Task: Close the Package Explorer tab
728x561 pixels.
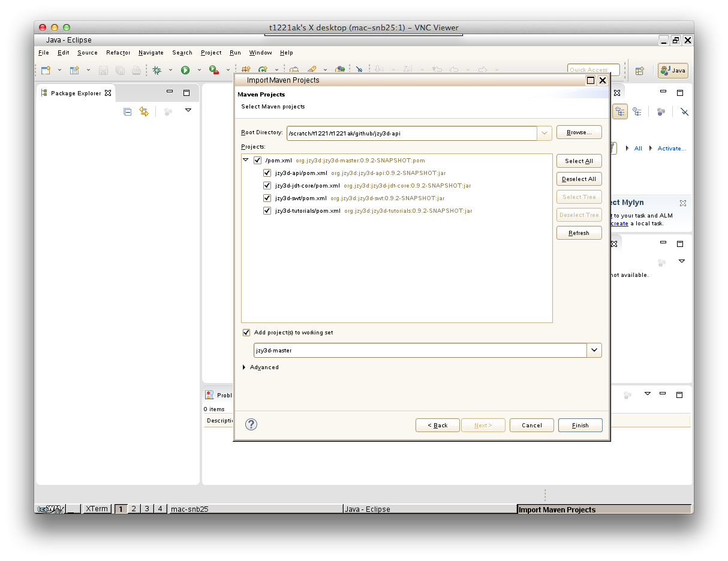Action: 108,93
